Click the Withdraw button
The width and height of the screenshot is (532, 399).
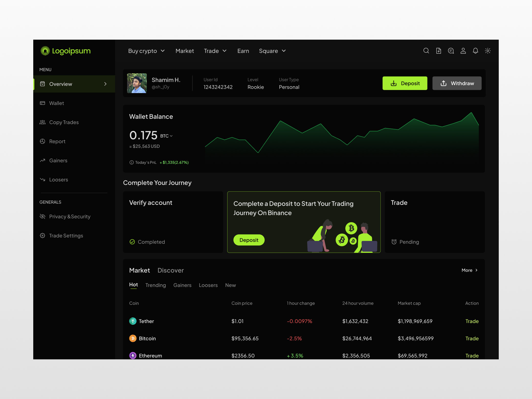(457, 83)
